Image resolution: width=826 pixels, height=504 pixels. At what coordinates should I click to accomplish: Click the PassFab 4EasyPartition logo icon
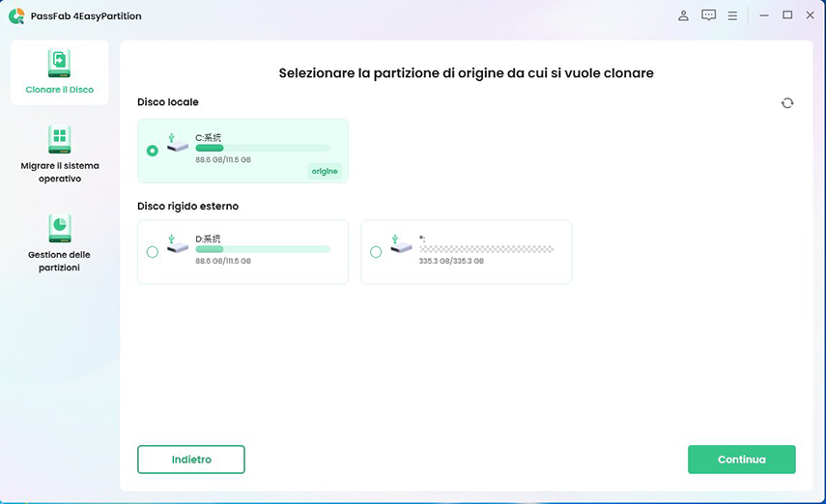point(15,15)
